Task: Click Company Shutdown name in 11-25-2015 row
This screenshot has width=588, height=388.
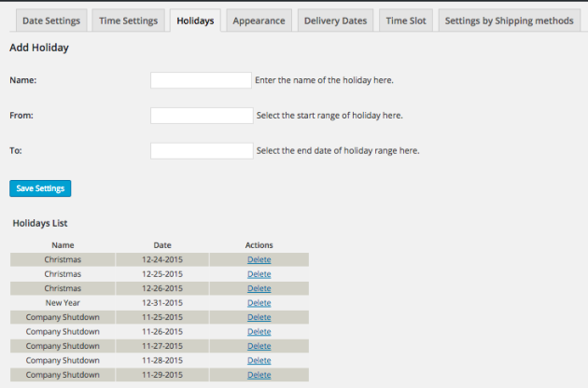Action: pos(63,317)
